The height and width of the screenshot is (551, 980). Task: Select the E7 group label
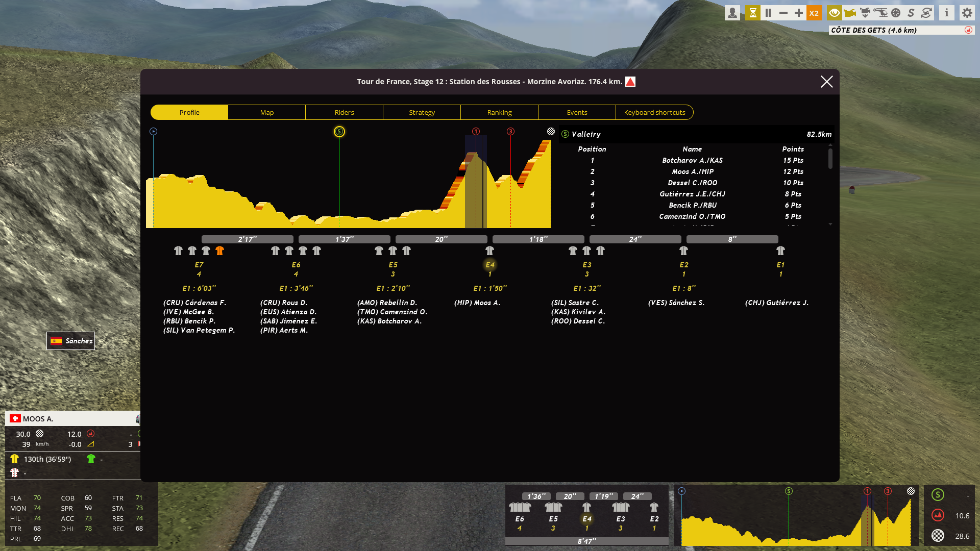(199, 265)
